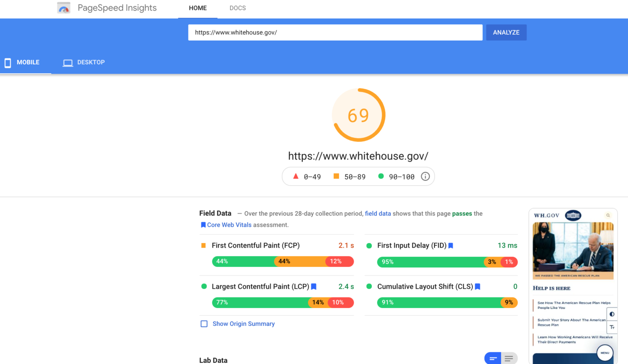Screen dimensions: 628x364
Task: Switch Lab Data to the compact view toggle
Action: [493, 358]
